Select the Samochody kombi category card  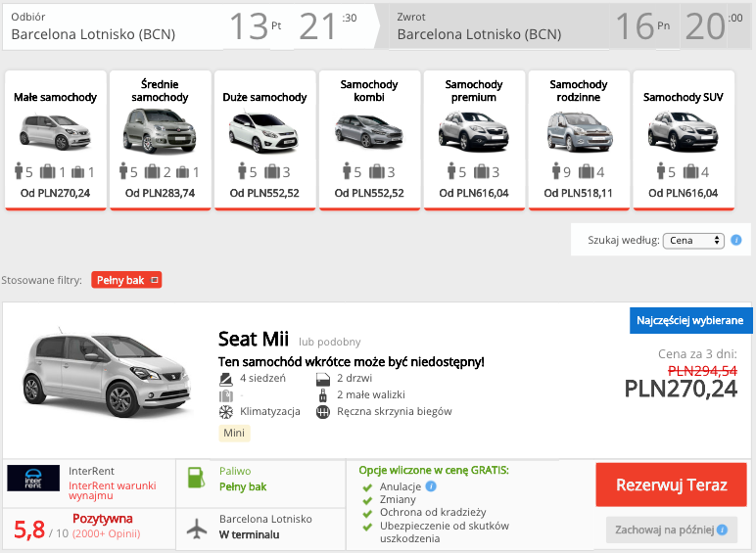(x=369, y=140)
